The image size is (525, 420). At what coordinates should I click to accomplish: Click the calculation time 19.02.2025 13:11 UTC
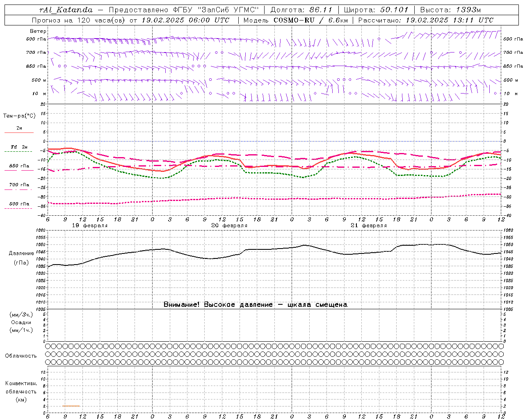pos(450,20)
